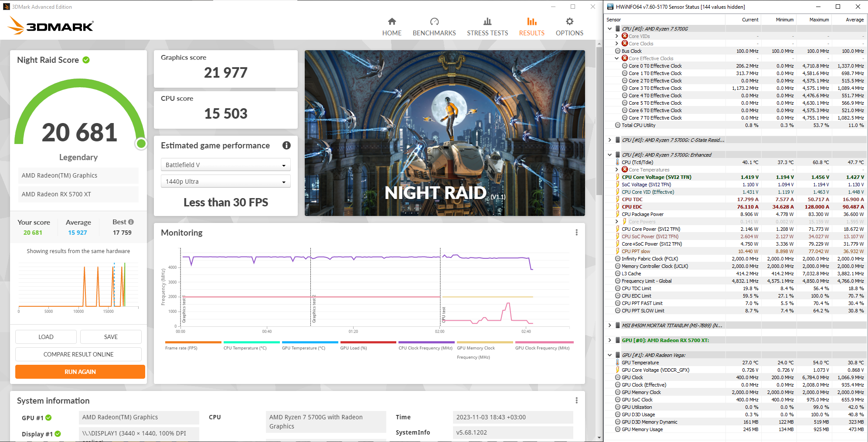Click the Night Raid scene thumbnail
Viewport: 868px width, 442px height.
click(445, 133)
